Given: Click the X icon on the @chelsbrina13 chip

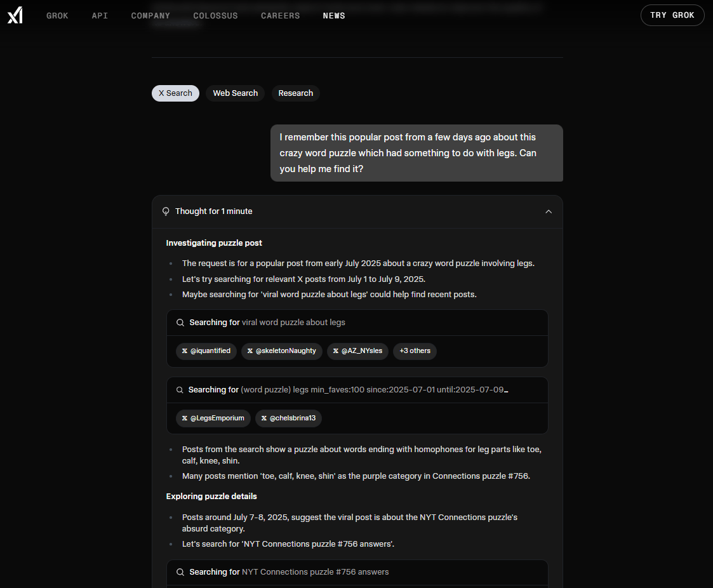Looking at the screenshot, I should tap(264, 418).
